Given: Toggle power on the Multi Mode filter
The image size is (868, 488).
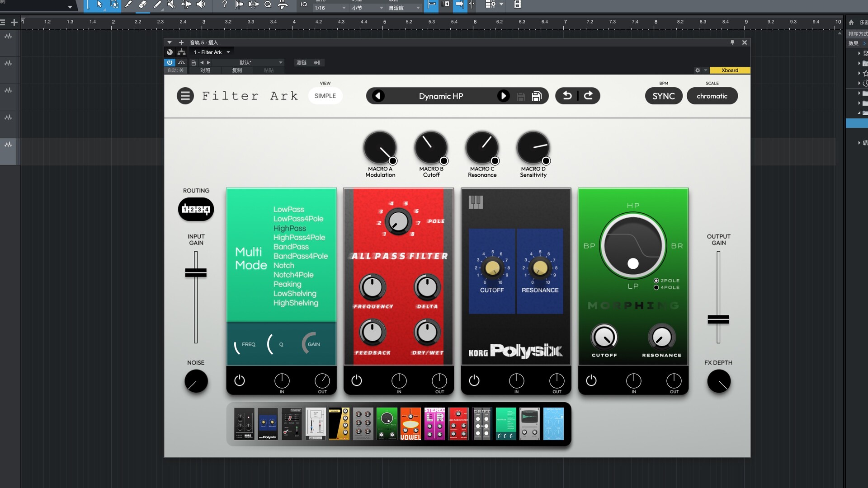Looking at the screenshot, I should (x=240, y=380).
